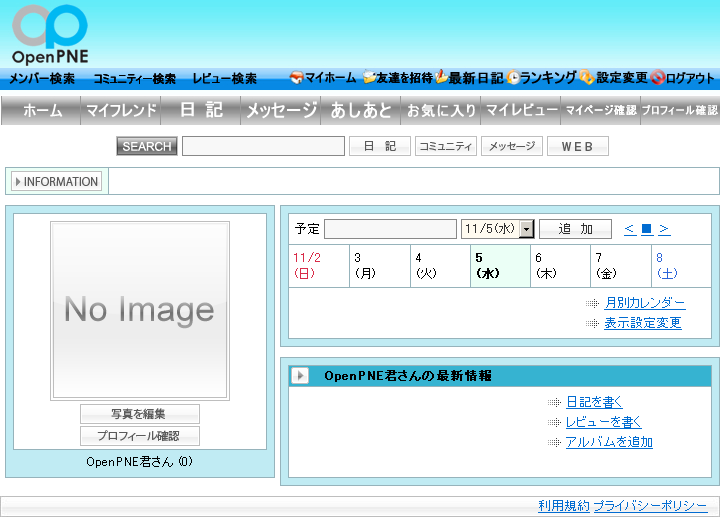Select calendar day 7 (金)
This screenshot has height=517, width=720.
click(621, 266)
